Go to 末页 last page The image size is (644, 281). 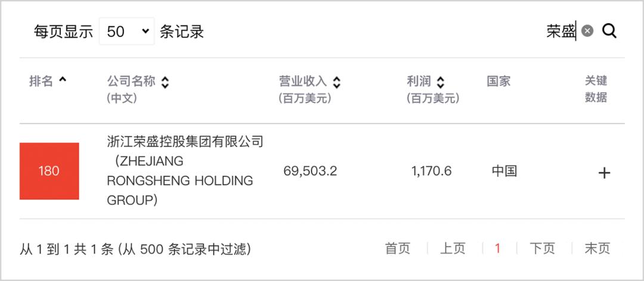[597, 248]
